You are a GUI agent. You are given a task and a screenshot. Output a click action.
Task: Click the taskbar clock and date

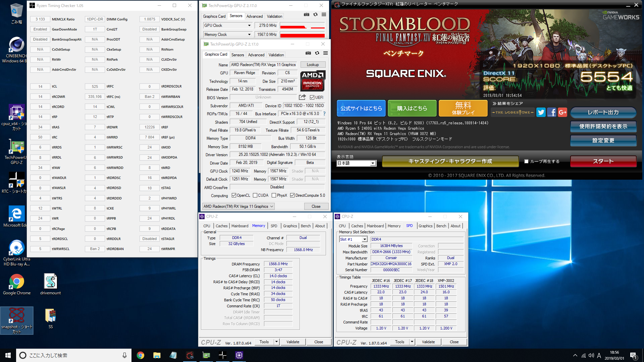point(614,355)
